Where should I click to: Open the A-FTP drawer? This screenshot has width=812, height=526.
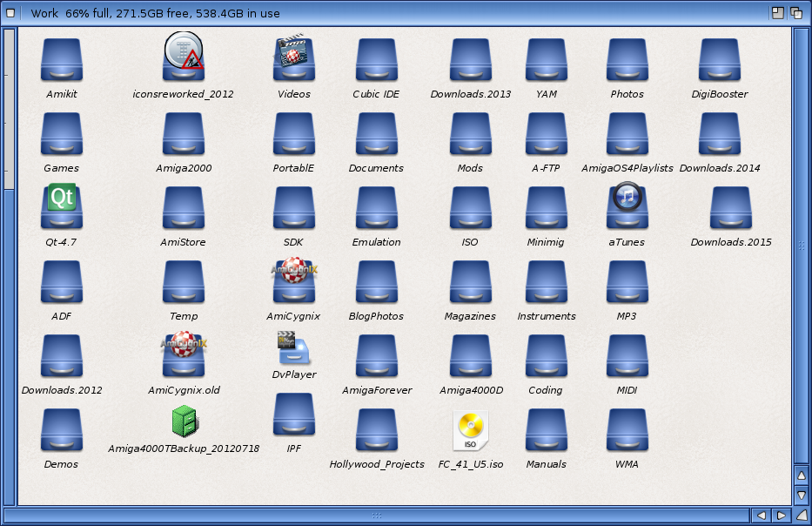coord(547,134)
